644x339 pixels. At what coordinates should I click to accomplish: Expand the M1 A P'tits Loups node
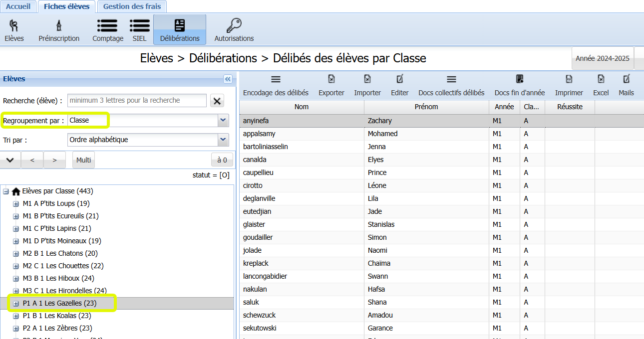point(16,204)
